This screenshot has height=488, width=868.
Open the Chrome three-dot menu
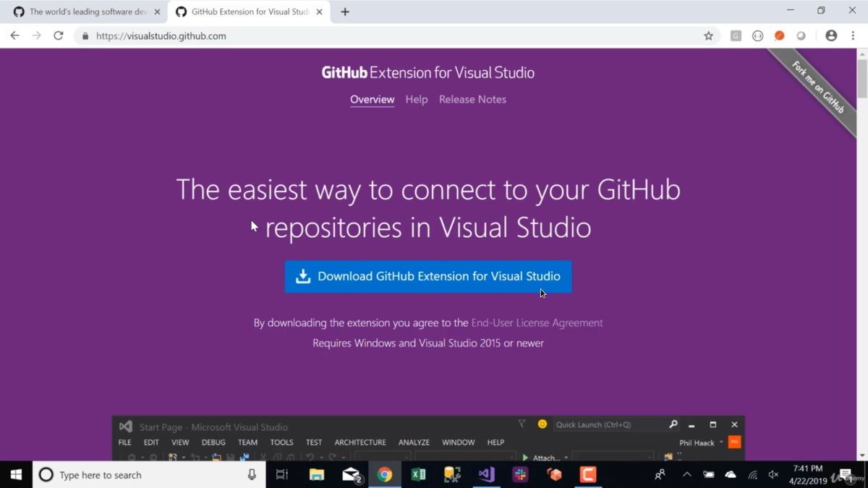point(853,35)
